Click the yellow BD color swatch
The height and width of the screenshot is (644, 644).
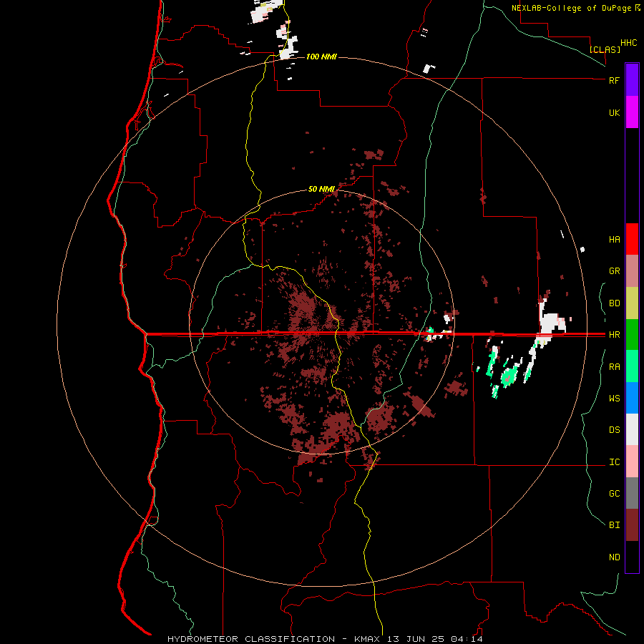[x=632, y=303]
